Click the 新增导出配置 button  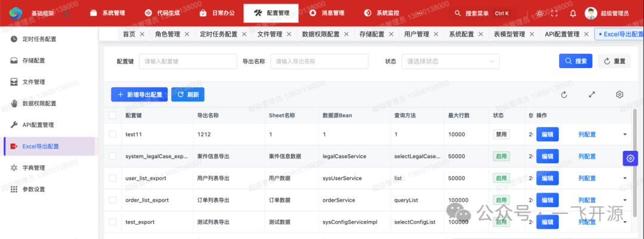(139, 94)
